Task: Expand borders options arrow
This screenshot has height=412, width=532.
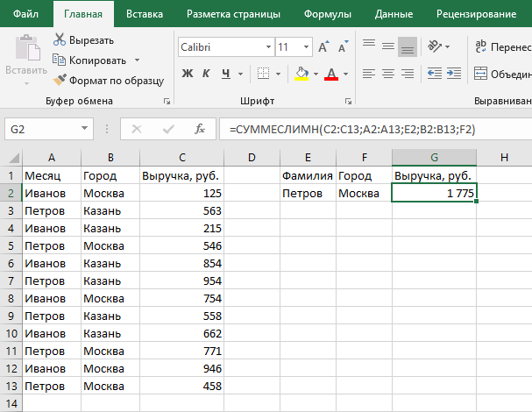Action: (x=278, y=74)
